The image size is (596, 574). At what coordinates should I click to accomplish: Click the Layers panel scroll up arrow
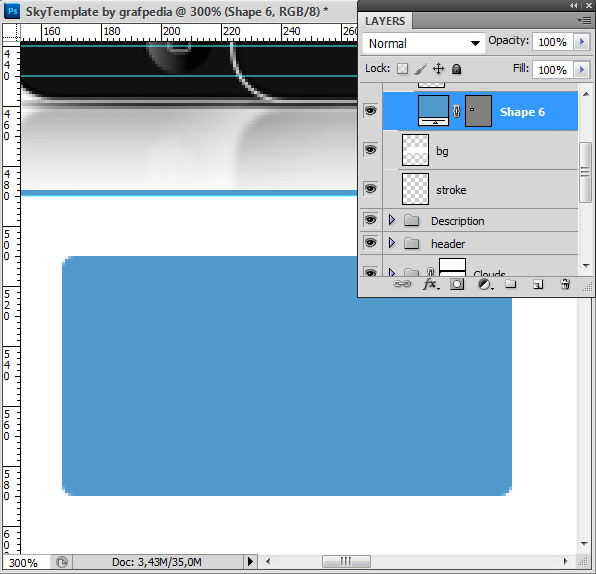pyautogui.click(x=586, y=94)
